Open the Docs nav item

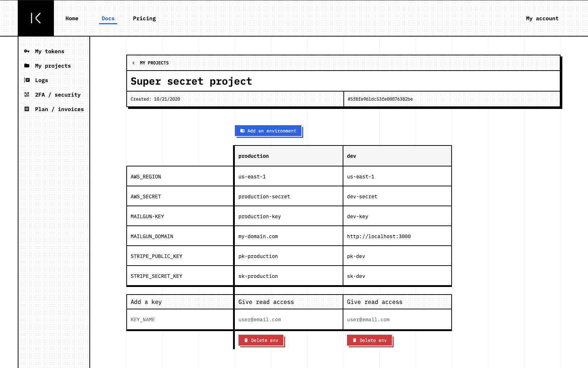[x=108, y=18]
